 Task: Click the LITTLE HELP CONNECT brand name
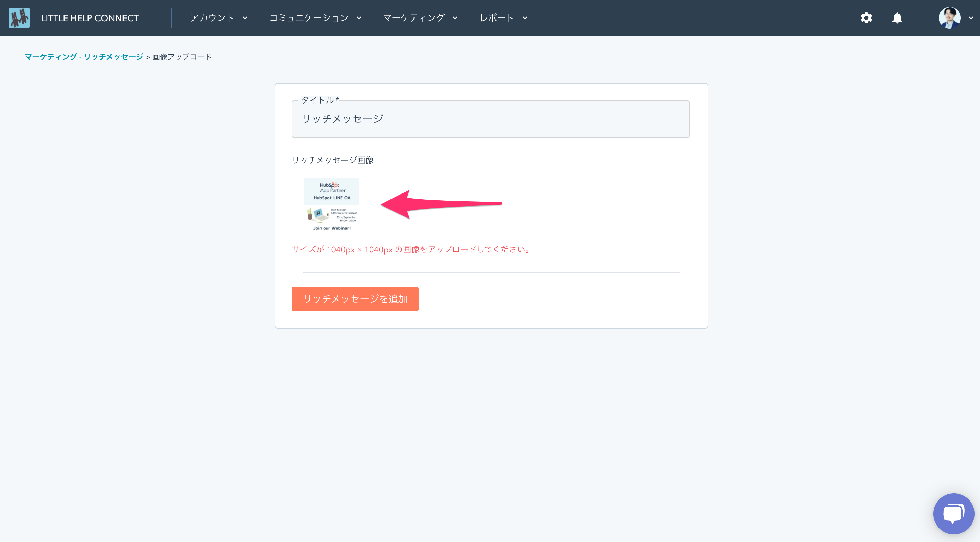pyautogui.click(x=90, y=18)
